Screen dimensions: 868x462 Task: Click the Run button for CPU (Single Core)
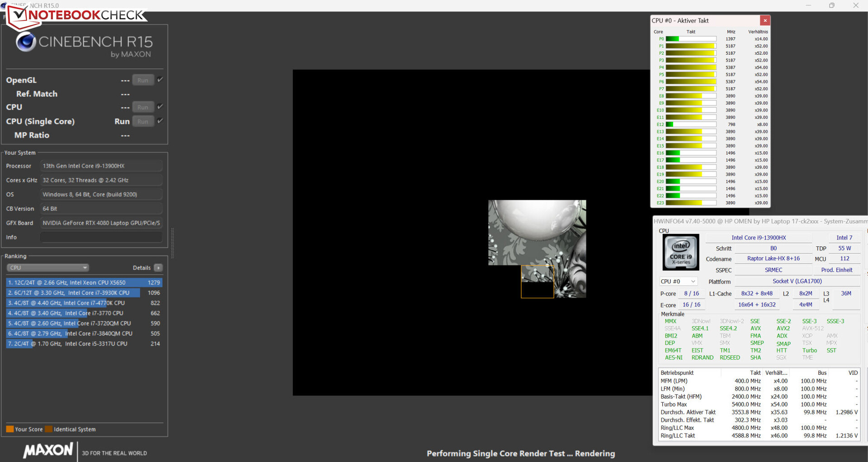click(143, 121)
